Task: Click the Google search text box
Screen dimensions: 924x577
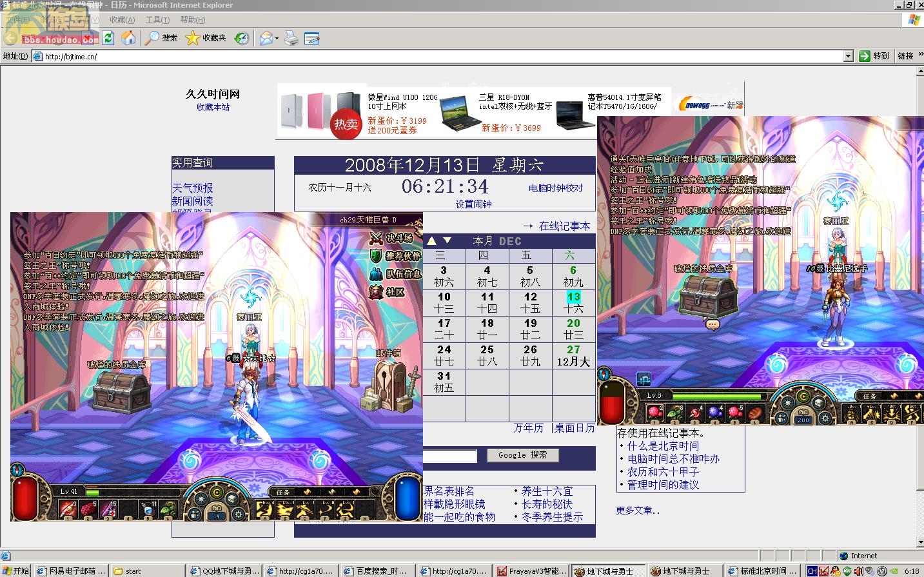Action: click(x=449, y=456)
